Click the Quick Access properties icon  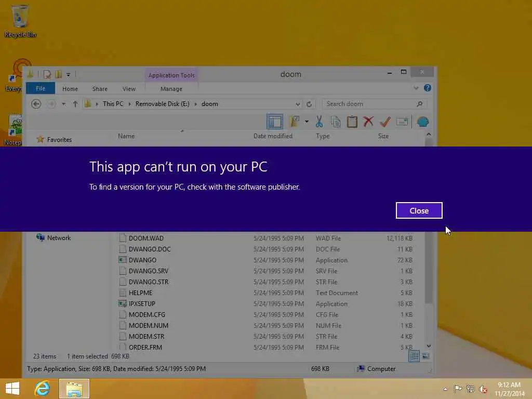47,74
